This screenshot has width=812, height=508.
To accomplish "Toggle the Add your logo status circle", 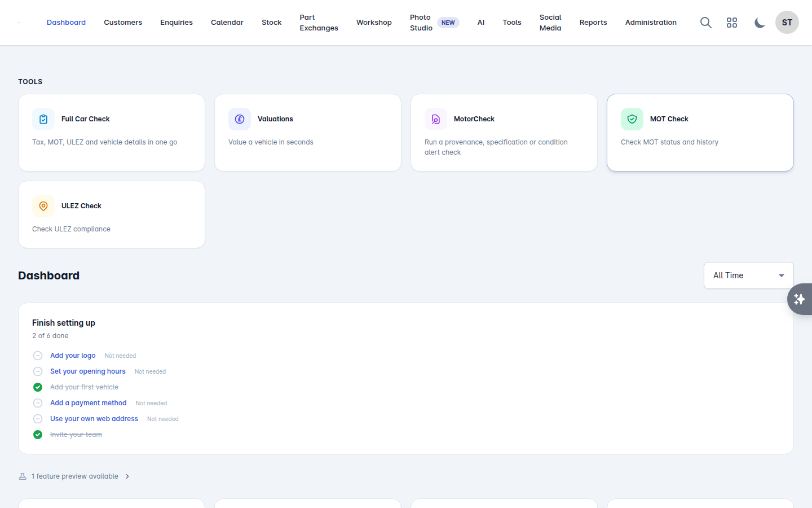I will pyautogui.click(x=38, y=356).
